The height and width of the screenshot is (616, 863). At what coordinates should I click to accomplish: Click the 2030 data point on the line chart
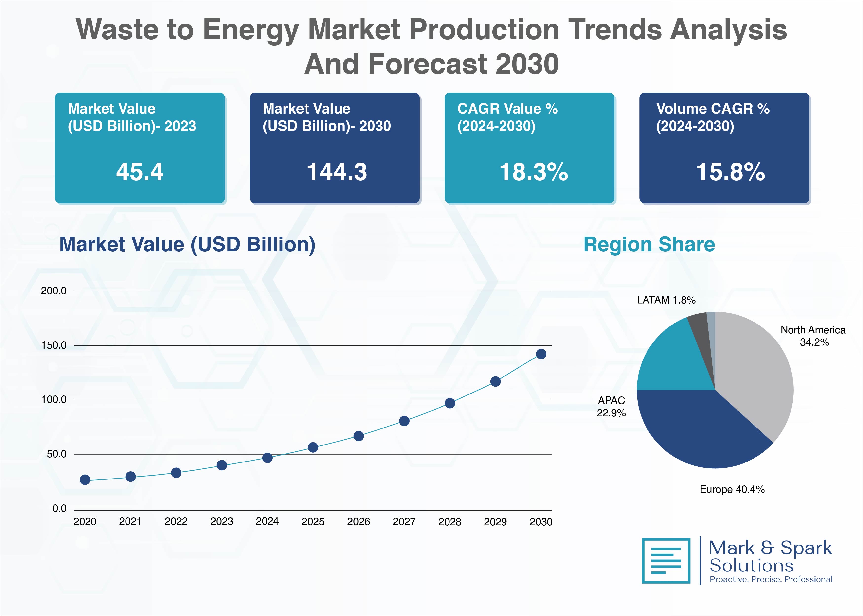[541, 354]
